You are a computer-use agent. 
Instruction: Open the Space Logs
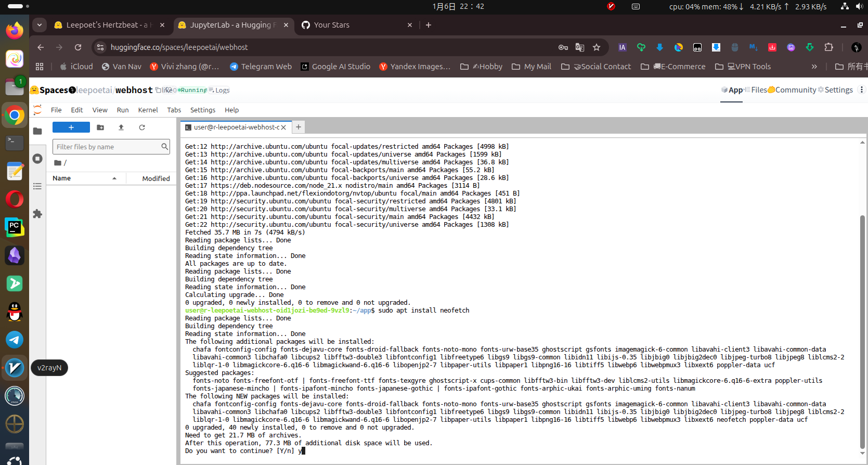pos(219,90)
